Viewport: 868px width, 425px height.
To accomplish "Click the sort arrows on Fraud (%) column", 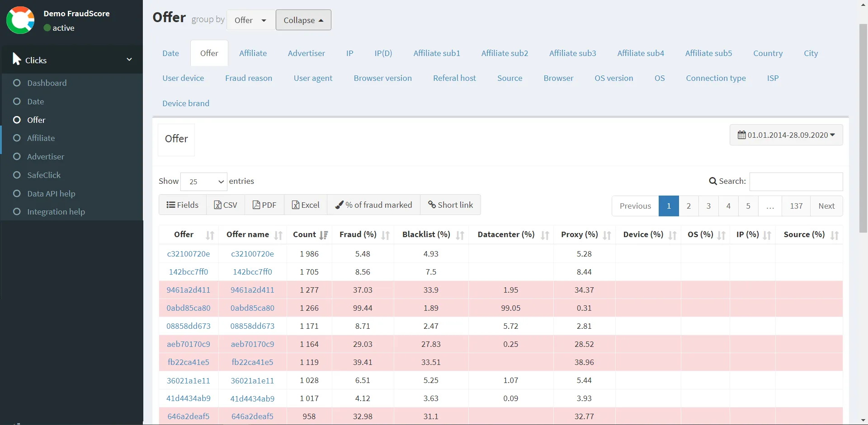I will click(x=385, y=235).
